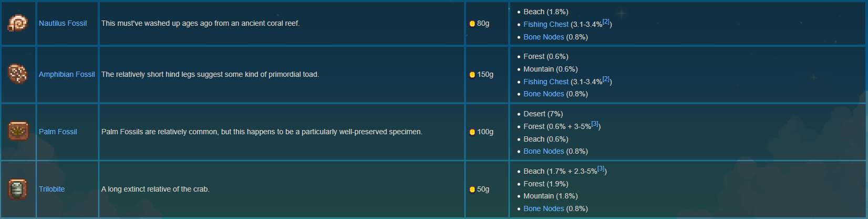Jump to footnote [3] in Palm Fossil row
Screen dimensions: 868x219
tap(595, 124)
